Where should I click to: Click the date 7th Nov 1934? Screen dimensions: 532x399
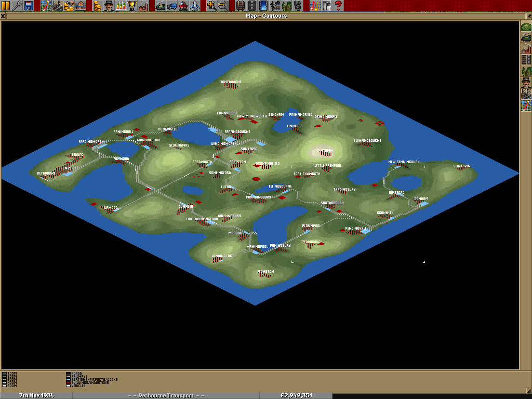36,395
